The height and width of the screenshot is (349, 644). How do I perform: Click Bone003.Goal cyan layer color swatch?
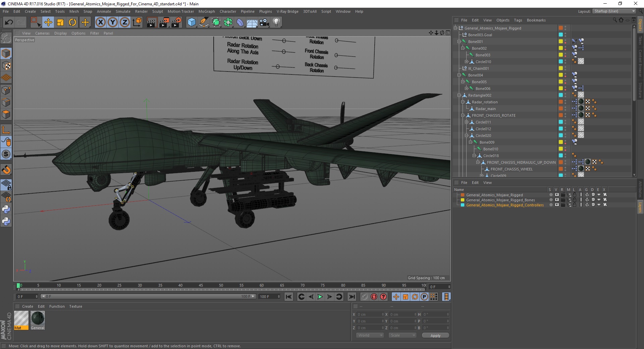[560, 35]
